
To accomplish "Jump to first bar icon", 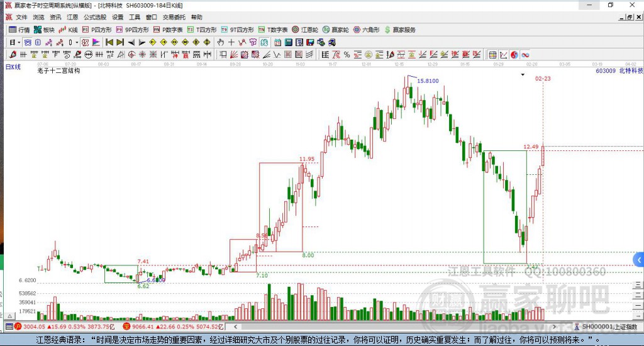I will (x=109, y=42).
